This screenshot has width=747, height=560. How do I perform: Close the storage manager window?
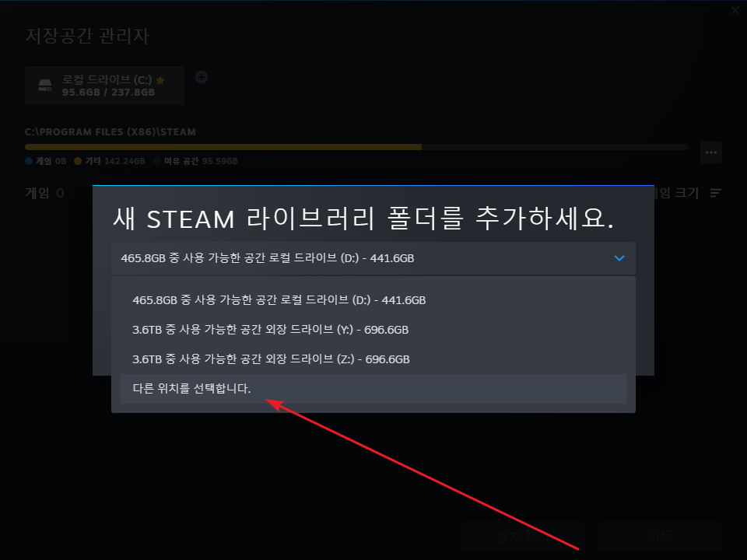pyautogui.click(x=735, y=10)
